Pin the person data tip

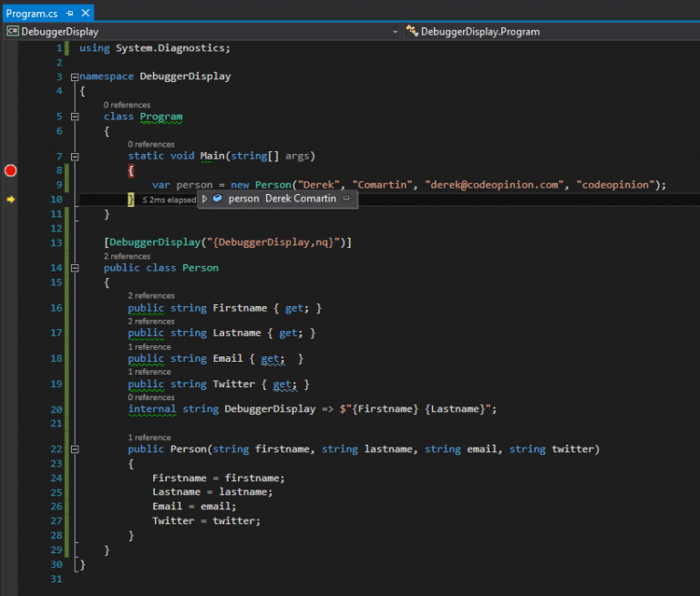click(x=347, y=199)
